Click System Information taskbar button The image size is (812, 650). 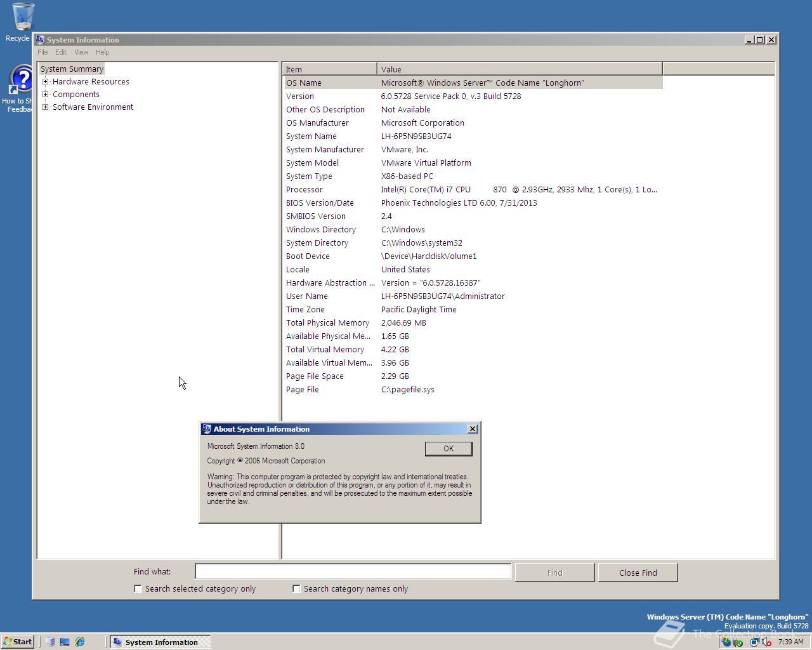pyautogui.click(x=160, y=642)
